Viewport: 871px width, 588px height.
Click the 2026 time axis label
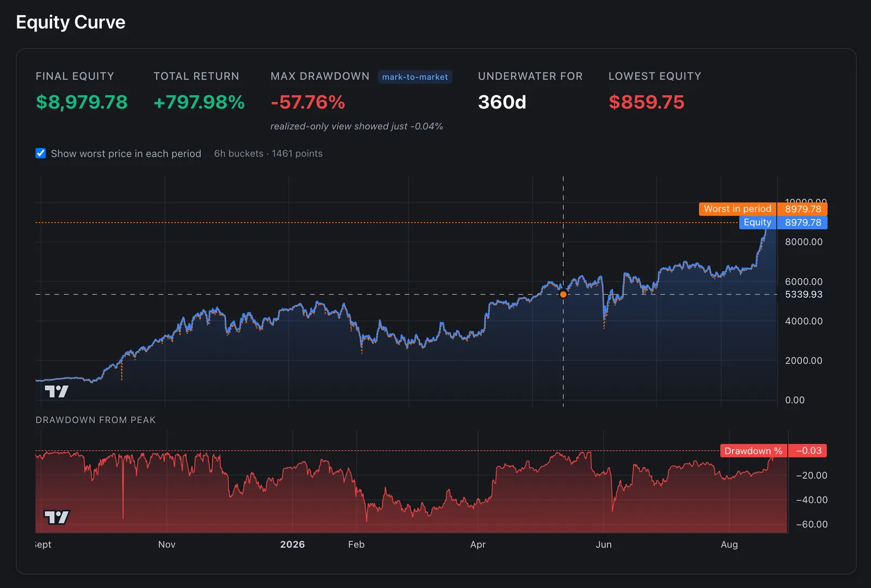pos(292,544)
